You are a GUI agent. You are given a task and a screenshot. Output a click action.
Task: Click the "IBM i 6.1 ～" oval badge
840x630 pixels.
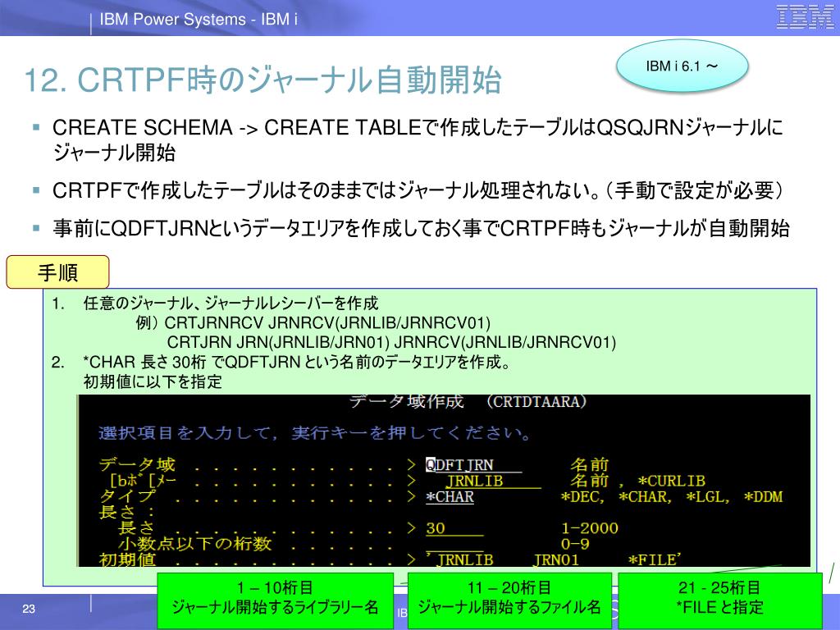682,66
